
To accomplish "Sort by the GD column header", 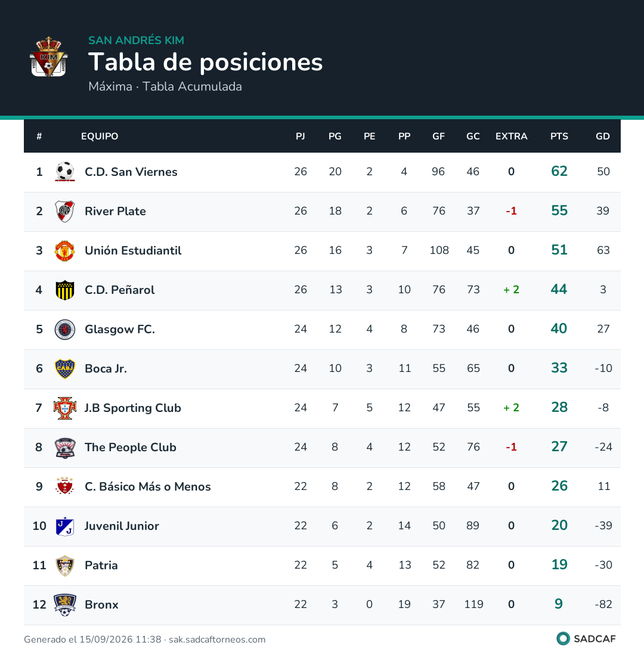I will tap(602, 137).
